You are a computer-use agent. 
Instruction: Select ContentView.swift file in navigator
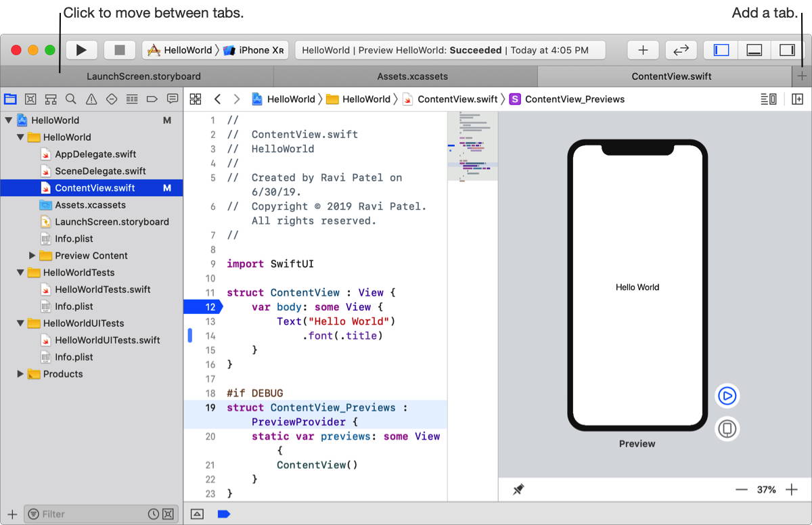91,188
